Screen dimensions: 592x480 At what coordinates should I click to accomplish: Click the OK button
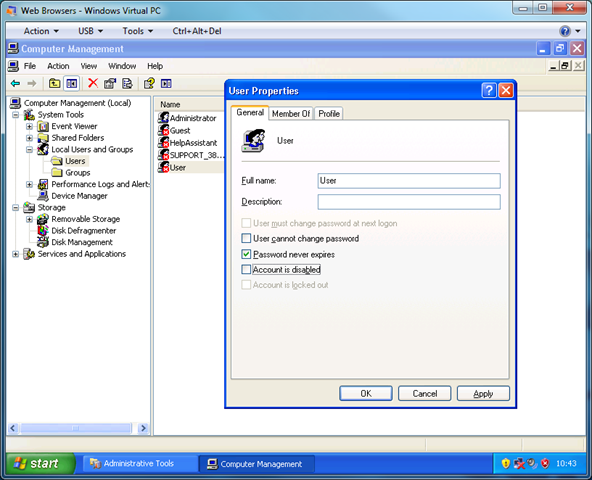pos(366,394)
